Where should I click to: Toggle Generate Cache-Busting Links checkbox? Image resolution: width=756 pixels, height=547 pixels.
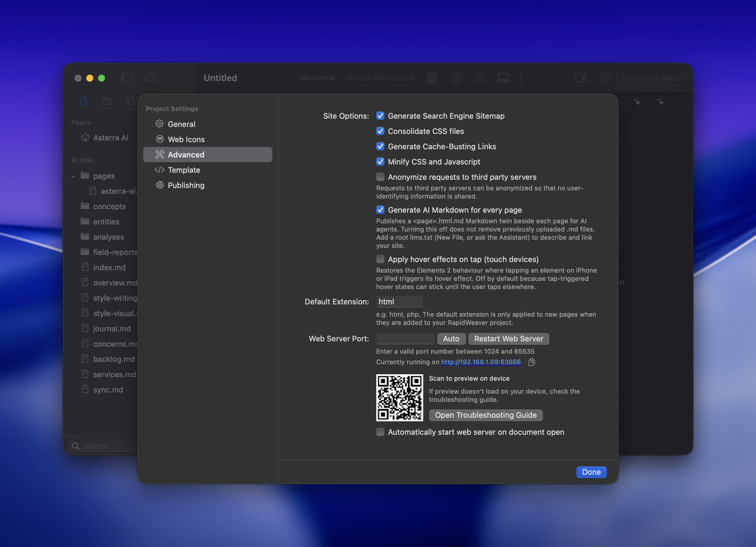click(380, 147)
